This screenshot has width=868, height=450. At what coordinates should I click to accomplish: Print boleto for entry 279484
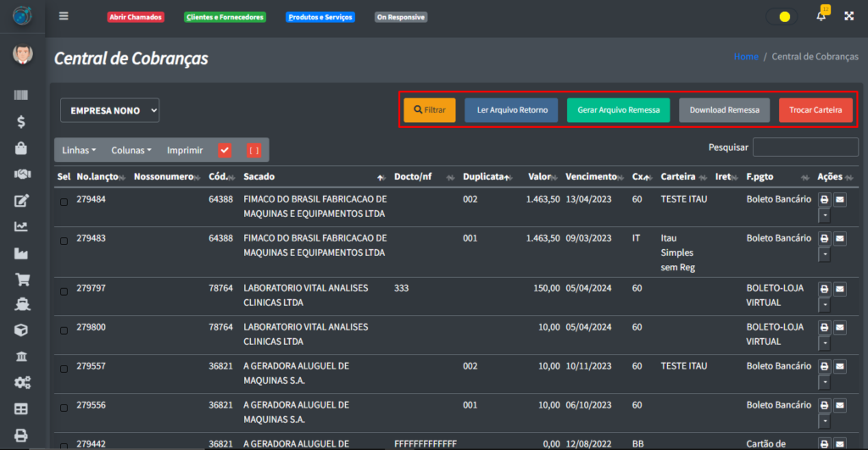[x=824, y=200]
